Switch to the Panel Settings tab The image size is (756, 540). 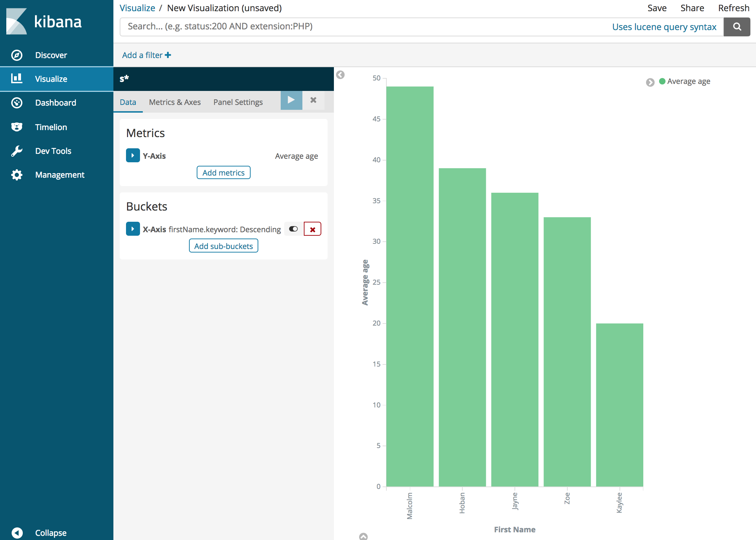[x=238, y=102]
